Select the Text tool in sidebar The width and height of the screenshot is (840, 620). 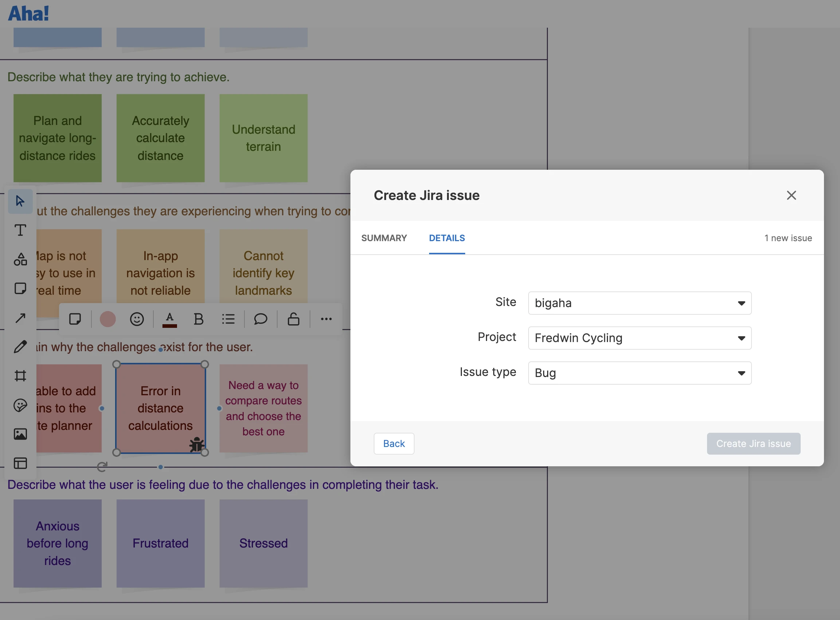click(x=20, y=230)
